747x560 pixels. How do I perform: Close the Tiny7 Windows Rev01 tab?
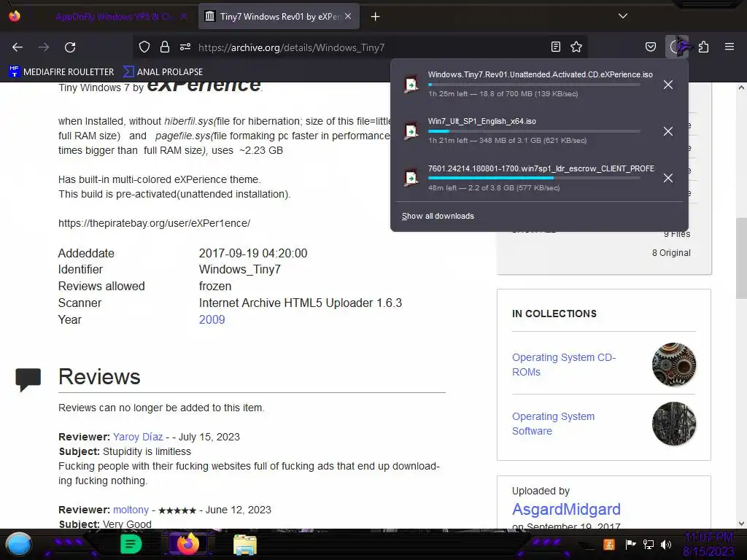point(348,17)
